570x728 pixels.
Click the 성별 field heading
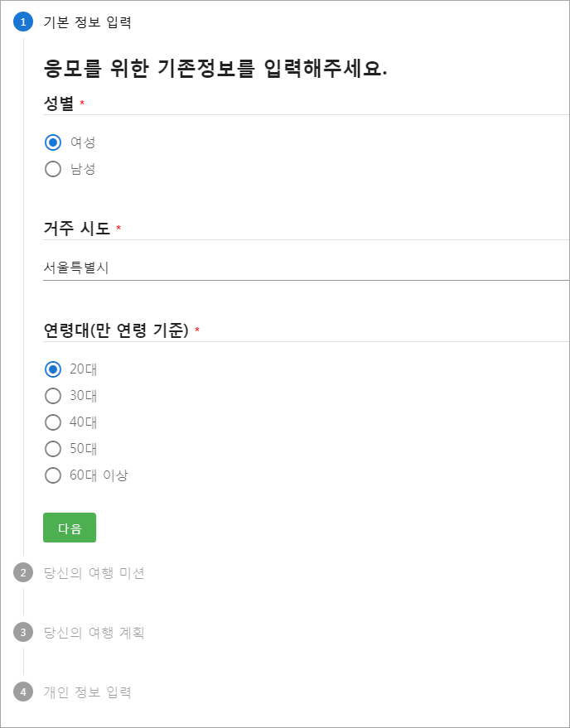click(59, 104)
